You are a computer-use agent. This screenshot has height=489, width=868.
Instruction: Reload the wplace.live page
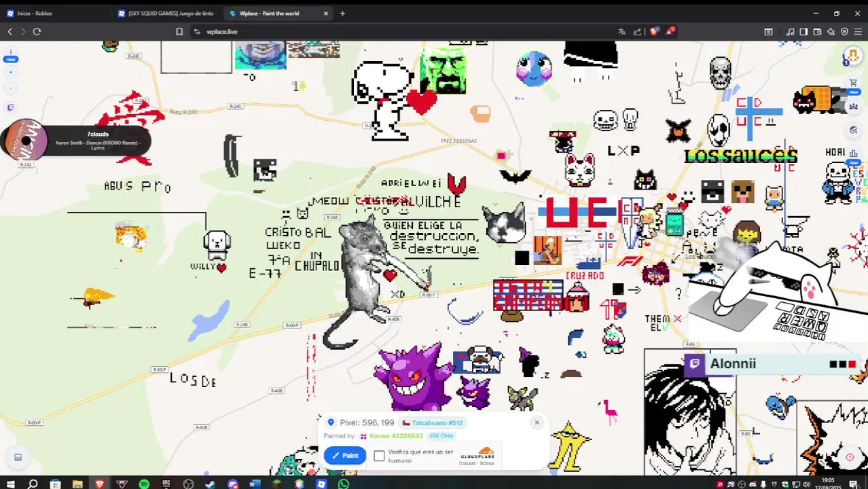(37, 31)
